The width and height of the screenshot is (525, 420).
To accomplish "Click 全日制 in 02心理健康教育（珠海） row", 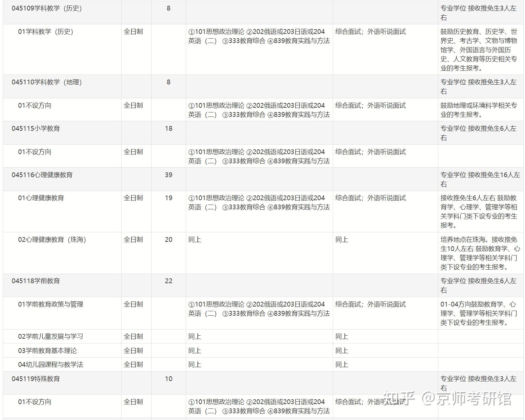I will (133, 240).
